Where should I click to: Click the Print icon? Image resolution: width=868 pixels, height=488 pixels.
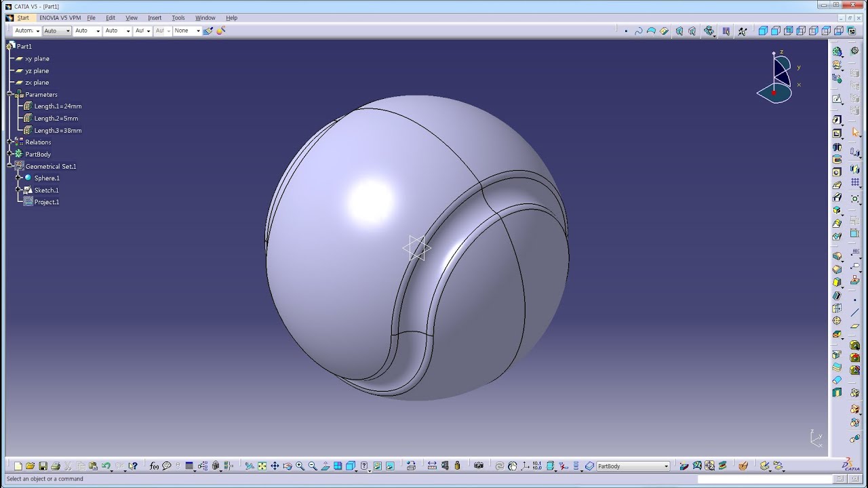tap(56, 466)
